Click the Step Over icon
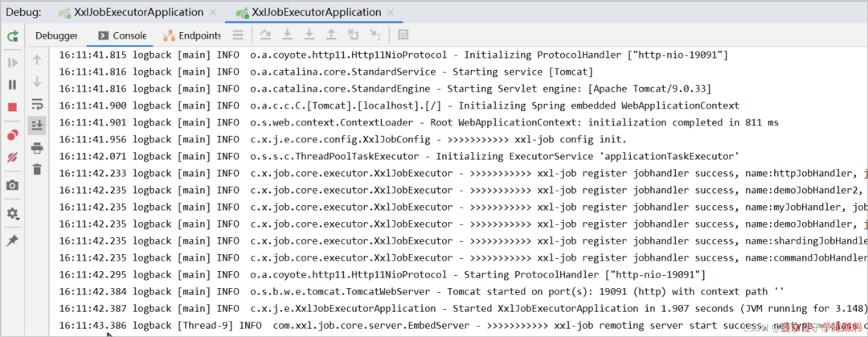This screenshot has width=868, height=337. (266, 35)
